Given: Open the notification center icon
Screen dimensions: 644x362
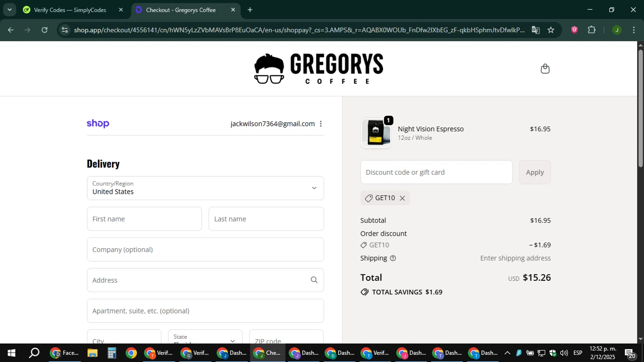Looking at the screenshot, I should [x=630, y=353].
